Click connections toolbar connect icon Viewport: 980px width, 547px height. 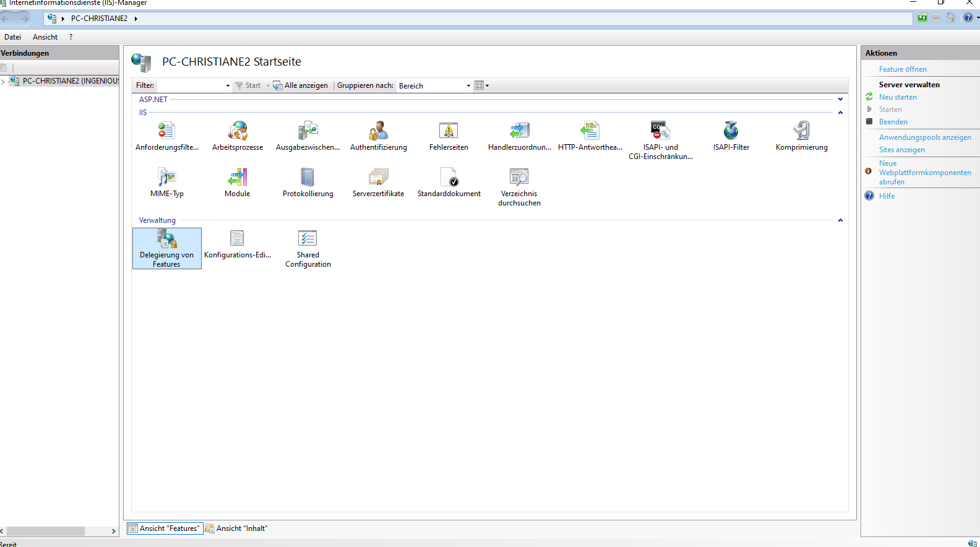click(x=4, y=68)
